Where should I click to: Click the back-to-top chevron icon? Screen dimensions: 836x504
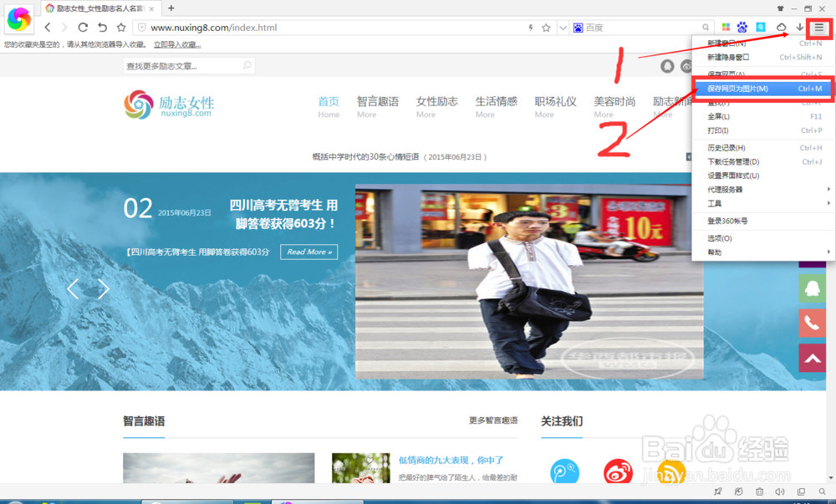(x=812, y=357)
